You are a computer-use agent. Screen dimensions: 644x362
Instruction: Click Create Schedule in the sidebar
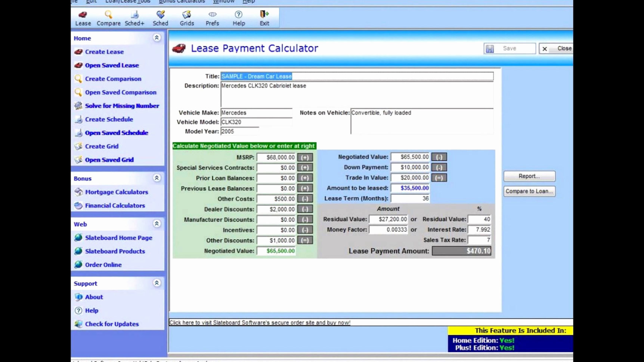pyautogui.click(x=109, y=119)
